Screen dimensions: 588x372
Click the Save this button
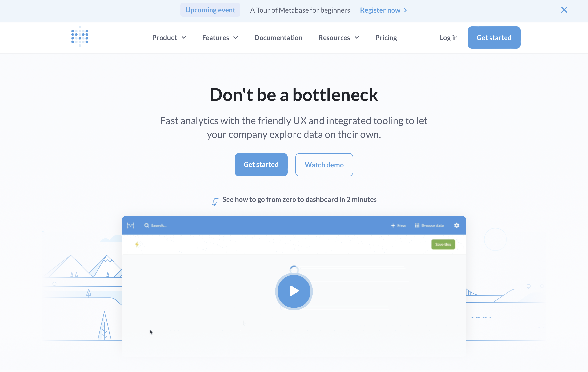click(x=443, y=244)
